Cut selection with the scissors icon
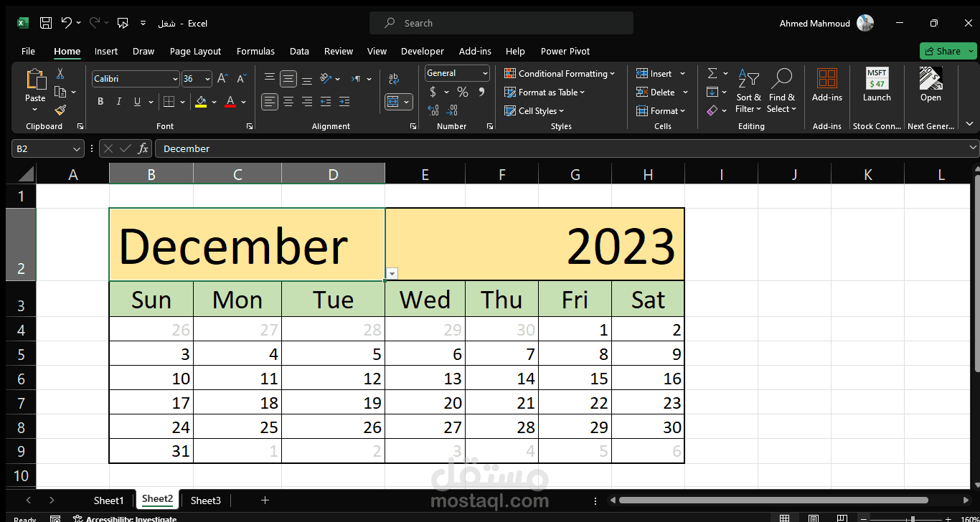Viewport: 980px width, 522px height. (x=60, y=73)
